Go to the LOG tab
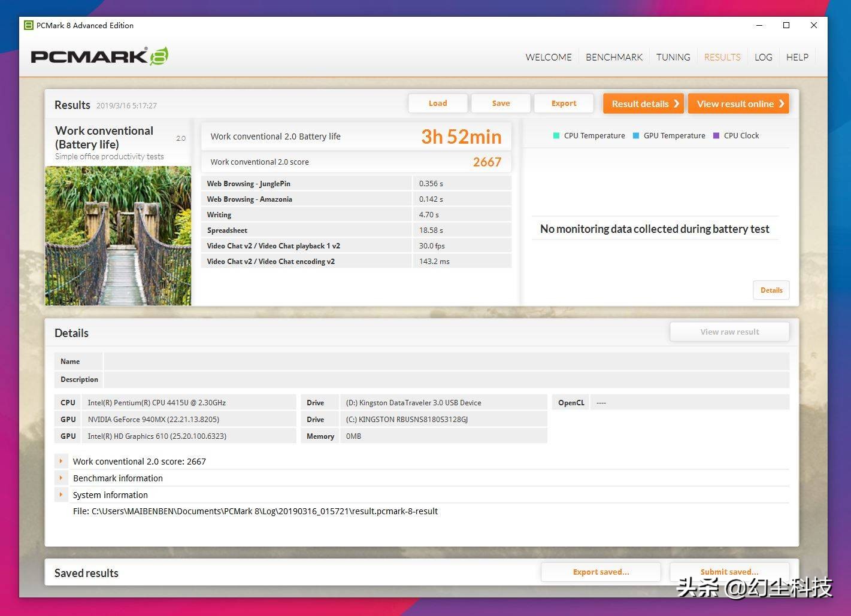The width and height of the screenshot is (851, 616). (x=763, y=57)
